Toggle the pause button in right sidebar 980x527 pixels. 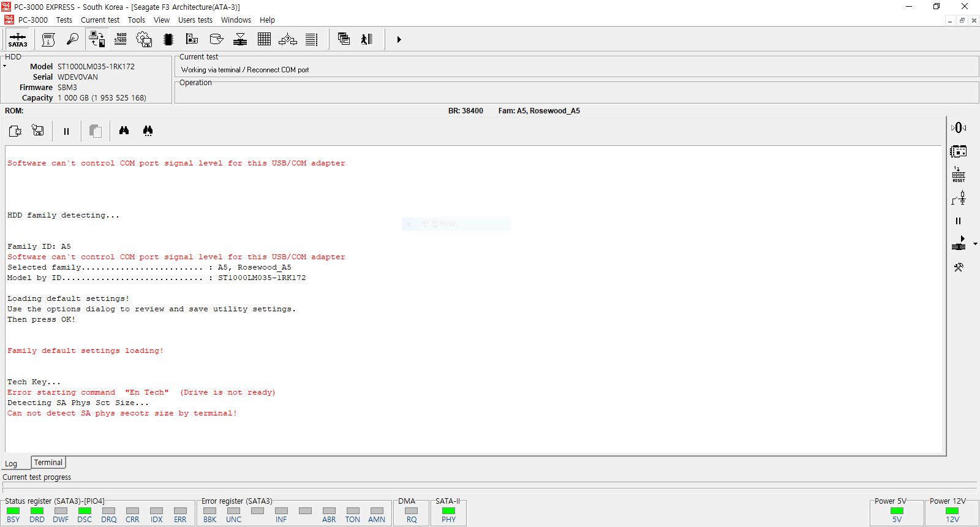point(959,221)
